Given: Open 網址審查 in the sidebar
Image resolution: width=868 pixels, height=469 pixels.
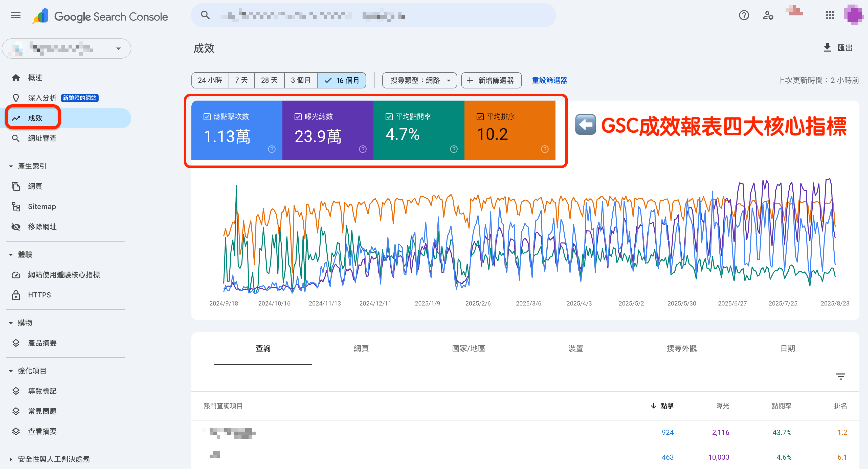Looking at the screenshot, I should (x=42, y=138).
